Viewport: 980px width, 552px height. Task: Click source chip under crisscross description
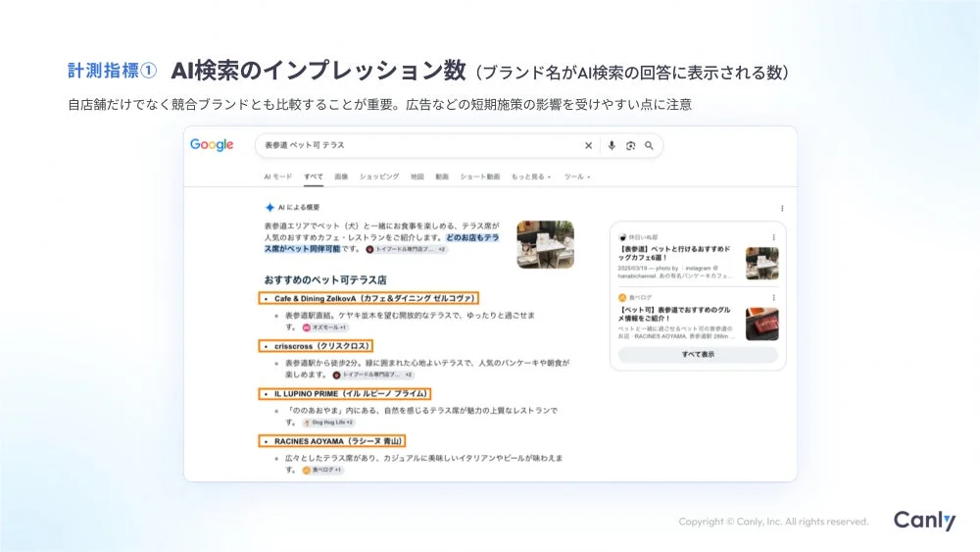coord(372,376)
